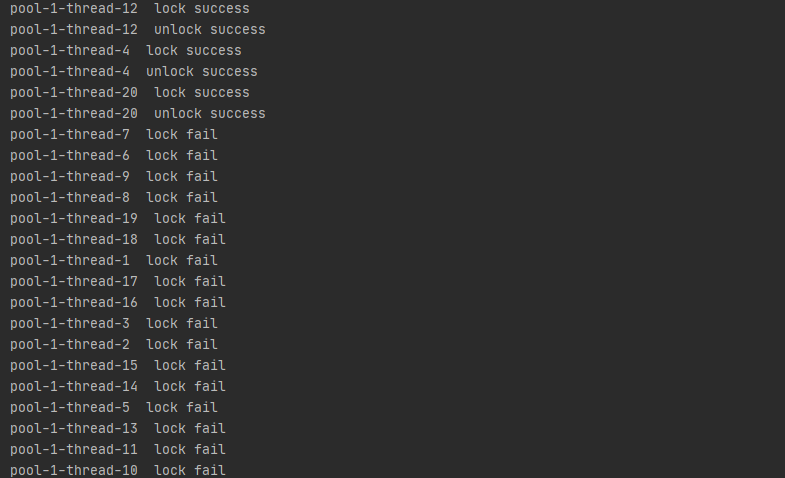Place cursor on thread-16 lock fail line
Image resolution: width=785 pixels, height=478 pixels.
tap(118, 303)
